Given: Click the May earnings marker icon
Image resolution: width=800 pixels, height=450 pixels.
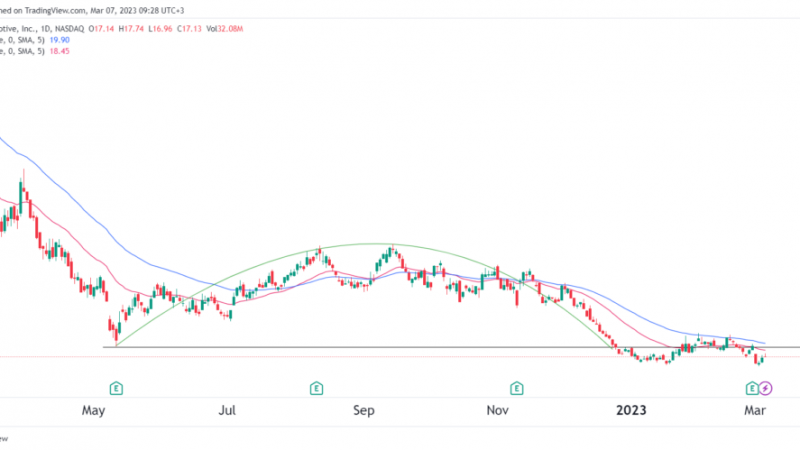Looking at the screenshot, I should tap(116, 388).
